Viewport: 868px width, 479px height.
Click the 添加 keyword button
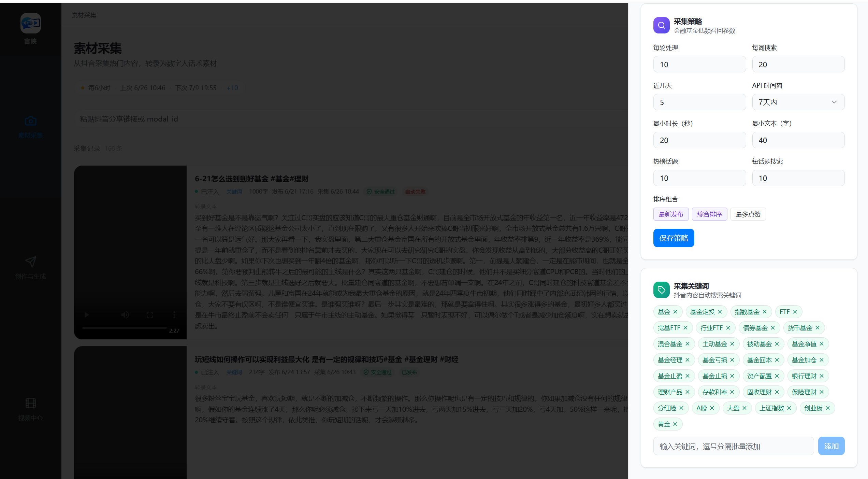pyautogui.click(x=831, y=446)
